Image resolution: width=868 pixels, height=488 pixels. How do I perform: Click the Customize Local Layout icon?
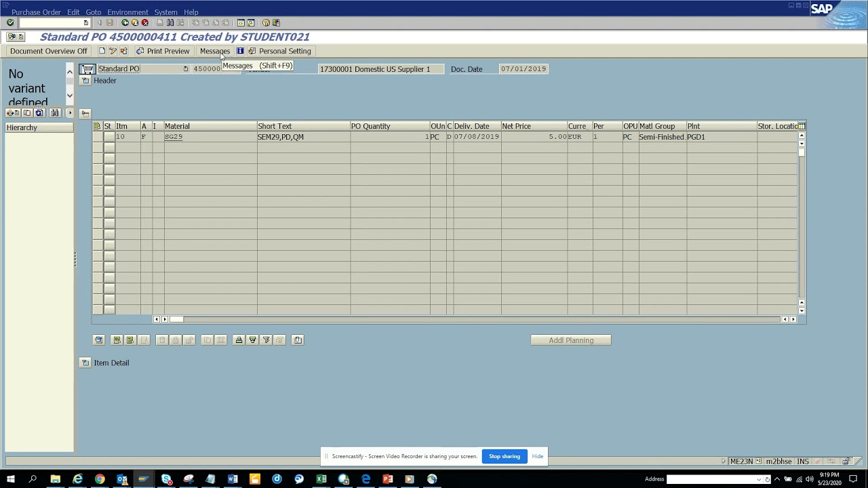point(276,22)
